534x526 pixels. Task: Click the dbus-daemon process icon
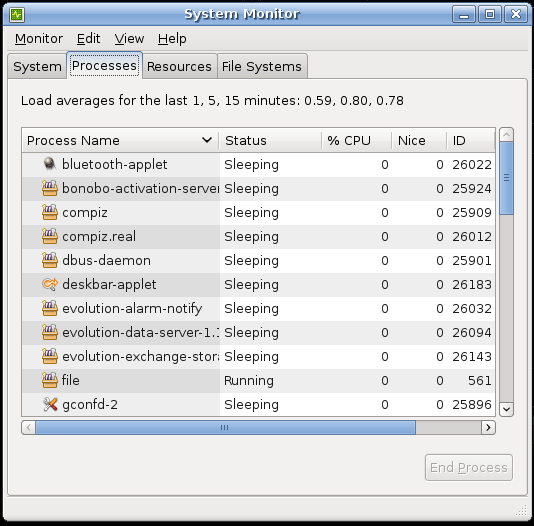point(50,260)
